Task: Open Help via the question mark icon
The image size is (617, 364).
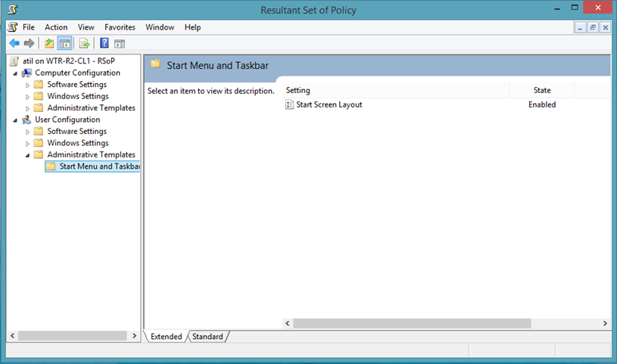Action: click(104, 43)
